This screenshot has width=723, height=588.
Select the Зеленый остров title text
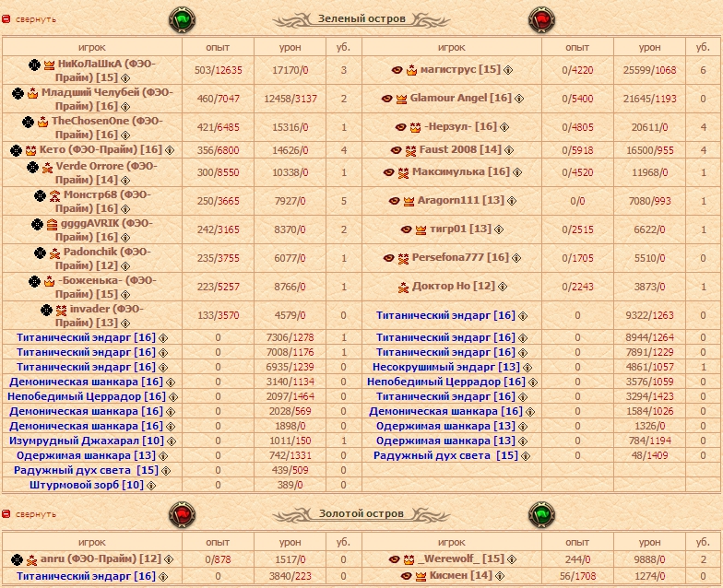pos(361,18)
